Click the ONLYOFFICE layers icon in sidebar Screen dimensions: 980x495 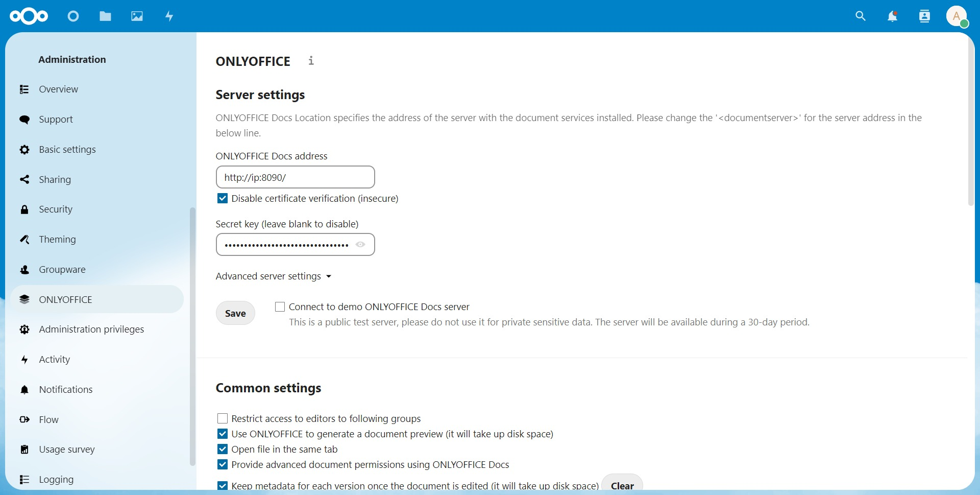[x=24, y=299]
